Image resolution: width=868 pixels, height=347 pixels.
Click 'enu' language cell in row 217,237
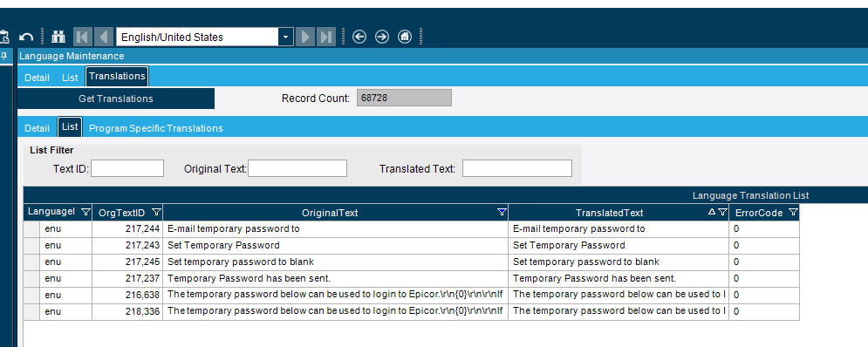coord(66,278)
